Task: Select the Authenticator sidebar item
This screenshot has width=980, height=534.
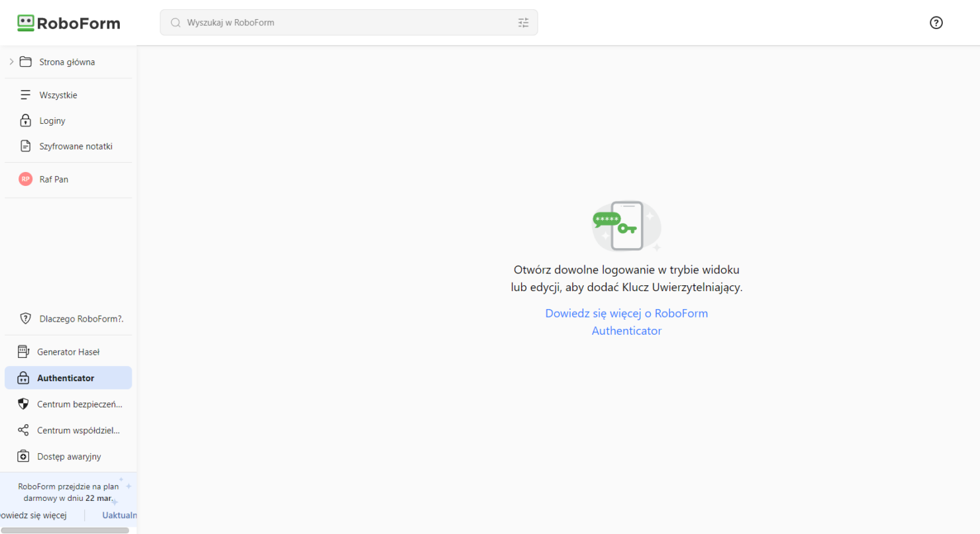Action: coord(66,378)
